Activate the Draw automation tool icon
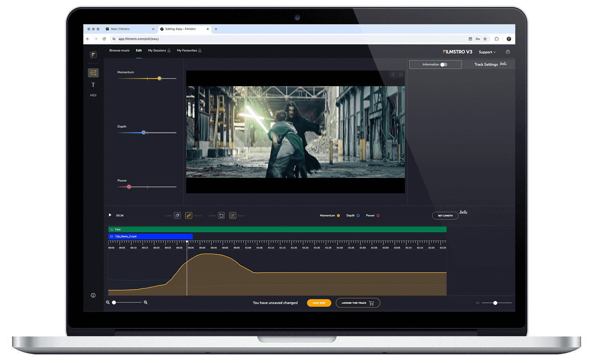 [232, 215]
